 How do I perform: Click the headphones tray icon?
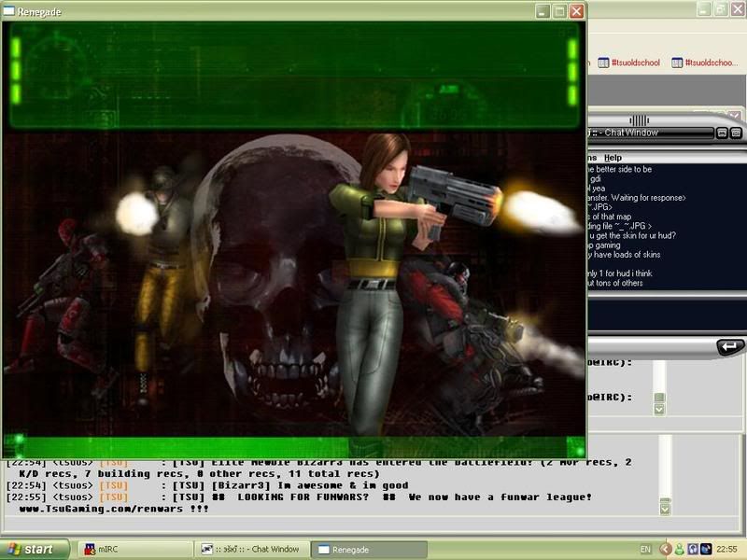[x=693, y=550]
